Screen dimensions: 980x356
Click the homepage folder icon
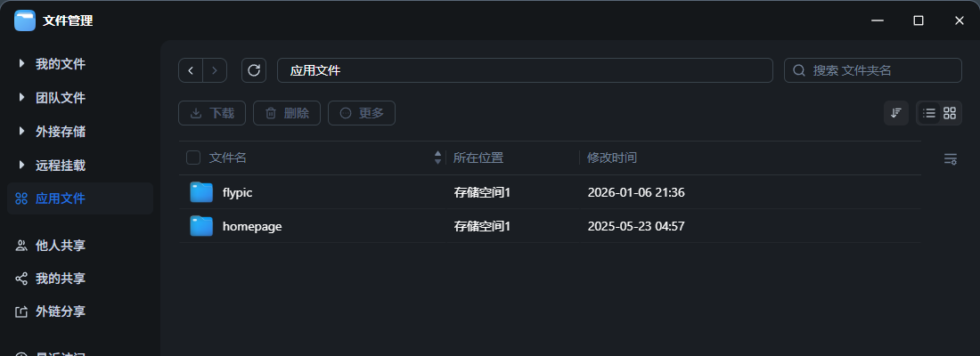(x=201, y=226)
